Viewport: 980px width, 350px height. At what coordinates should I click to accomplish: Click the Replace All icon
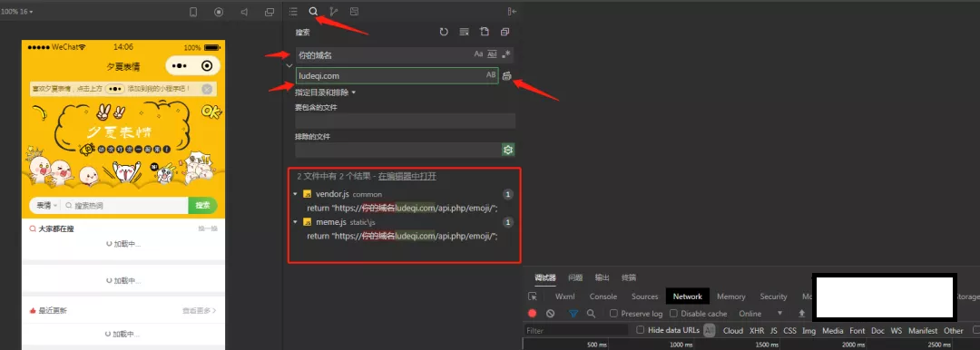click(507, 75)
